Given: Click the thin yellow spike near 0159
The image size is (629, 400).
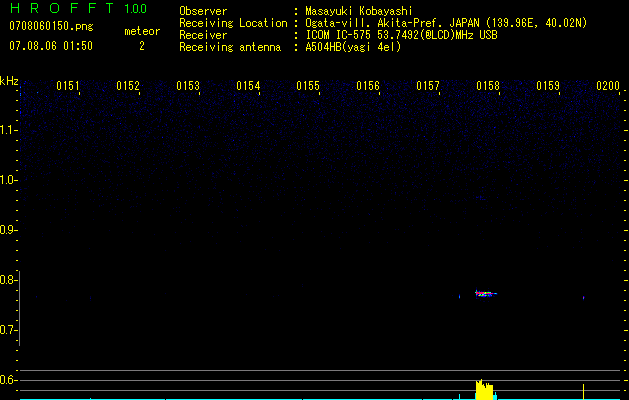Looking at the screenshot, I should tap(583, 392).
